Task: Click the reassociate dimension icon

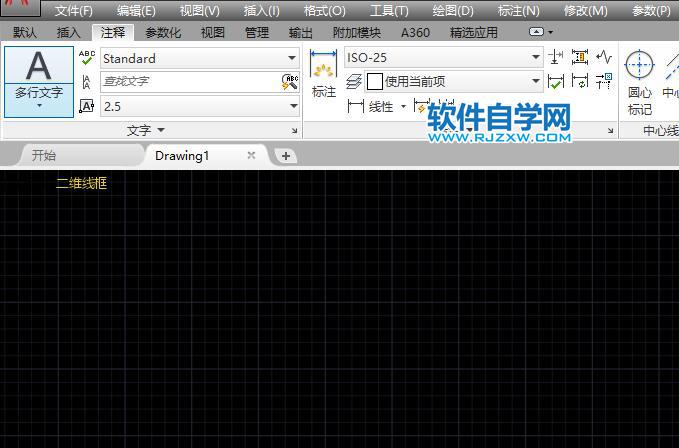Action: pos(604,81)
